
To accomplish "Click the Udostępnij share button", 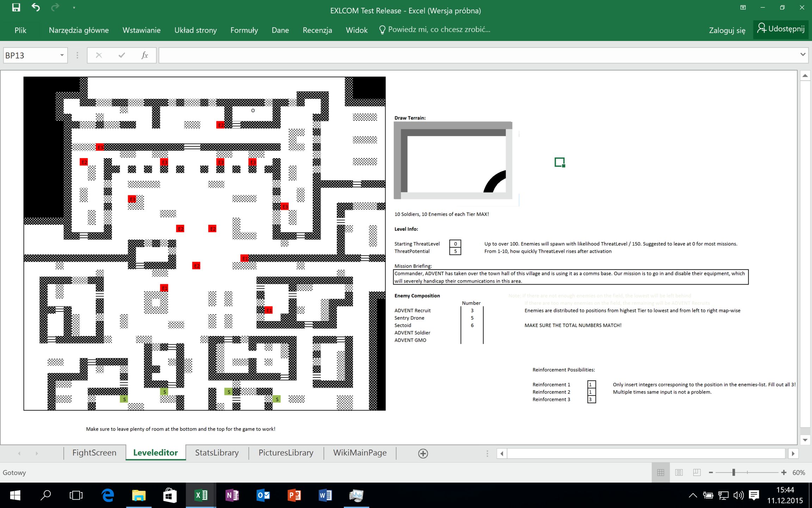I will (x=781, y=29).
